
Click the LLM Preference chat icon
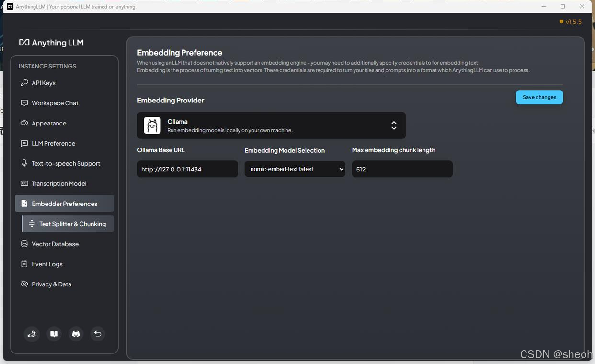(x=24, y=143)
